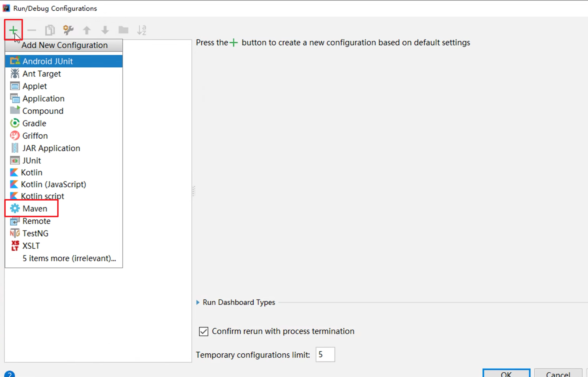Toggle Confirm rerun with process termination checkbox

pos(204,331)
